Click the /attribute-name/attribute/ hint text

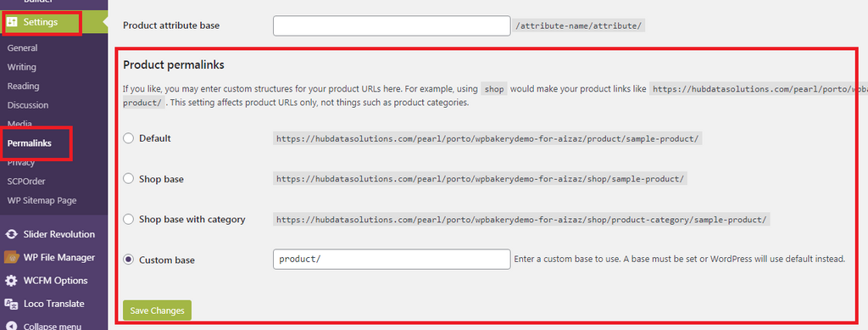pos(578,26)
